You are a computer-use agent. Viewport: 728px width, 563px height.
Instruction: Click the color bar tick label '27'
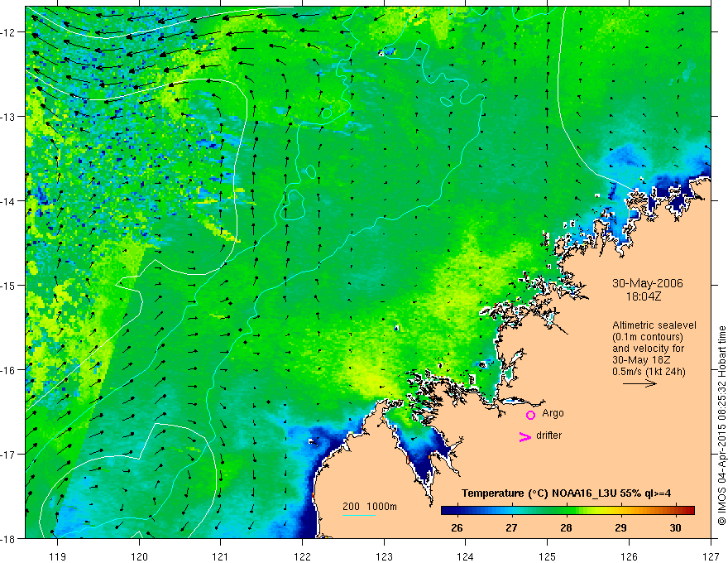[x=511, y=527]
